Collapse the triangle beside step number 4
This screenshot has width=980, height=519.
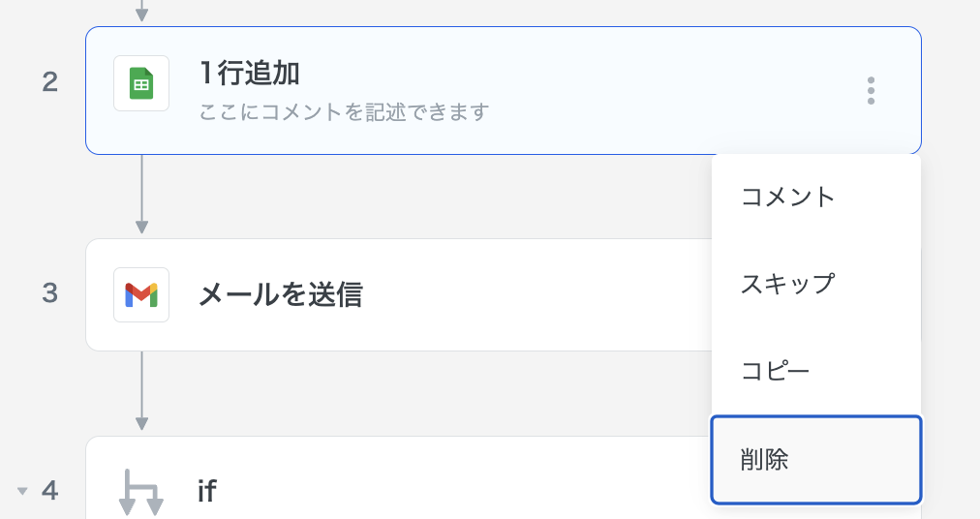point(22,492)
